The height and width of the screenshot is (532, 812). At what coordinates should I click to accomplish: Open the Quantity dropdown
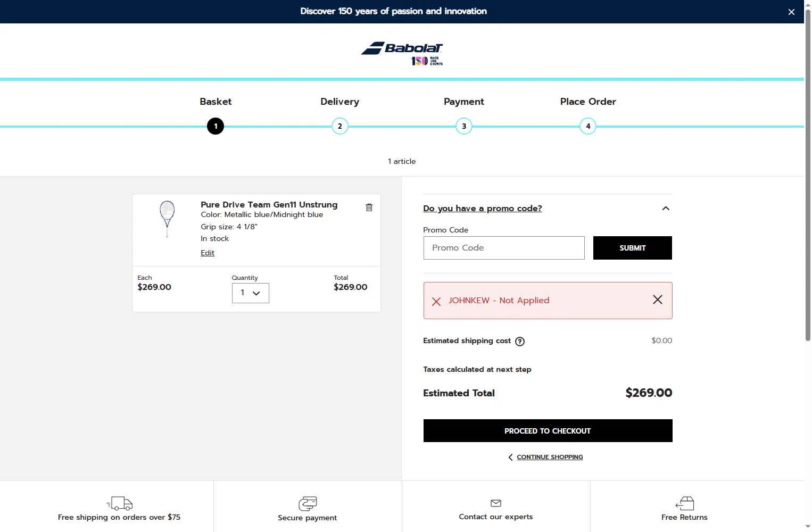(251, 293)
